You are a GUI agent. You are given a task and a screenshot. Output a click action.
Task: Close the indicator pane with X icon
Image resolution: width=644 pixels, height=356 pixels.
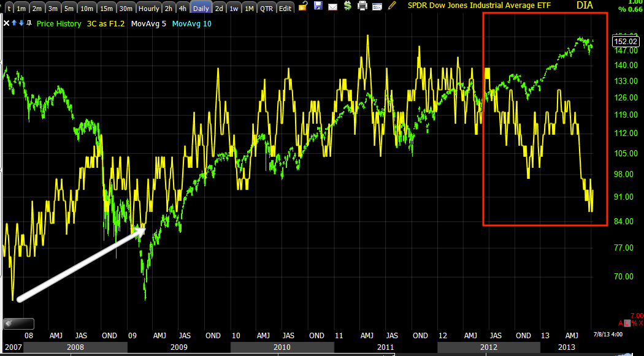6,23
